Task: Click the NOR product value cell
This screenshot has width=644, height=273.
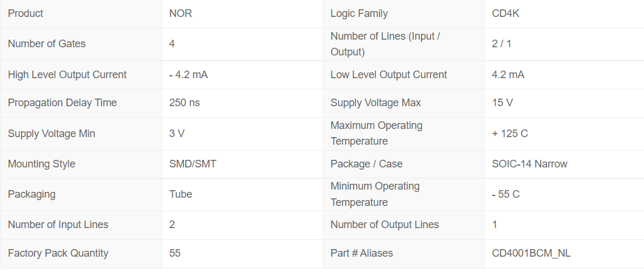Action: coord(180,13)
